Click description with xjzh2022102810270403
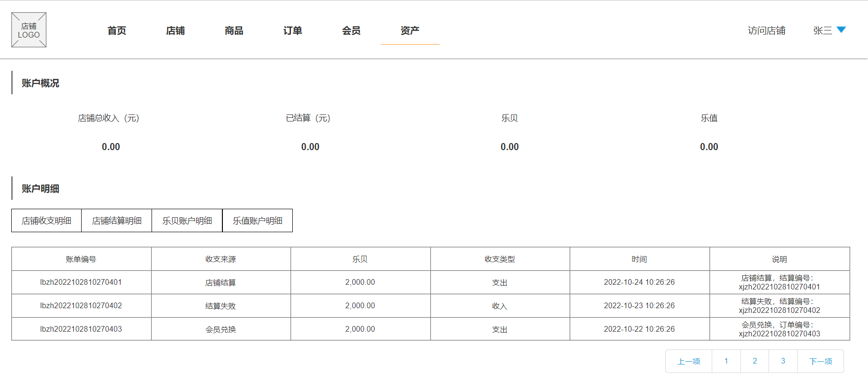Viewport: 868px width, 387px height. click(779, 329)
